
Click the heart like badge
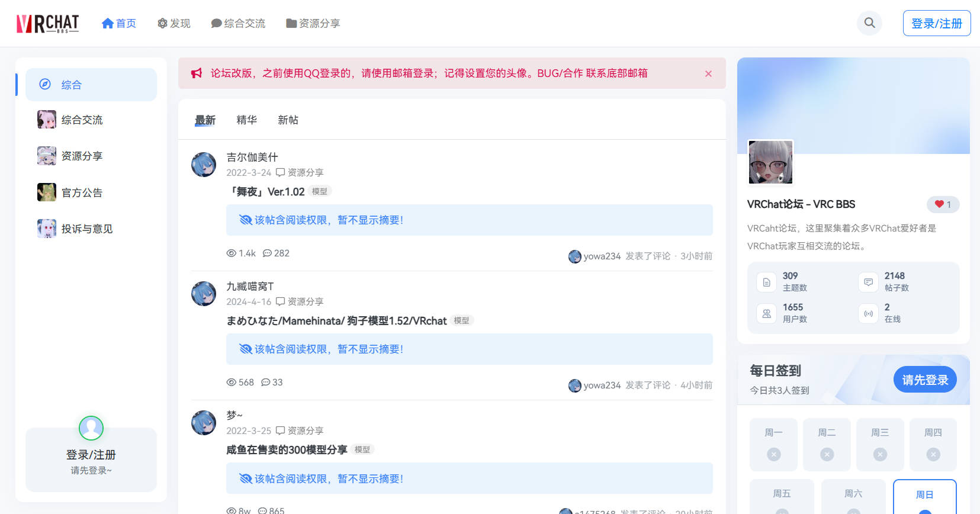943,204
